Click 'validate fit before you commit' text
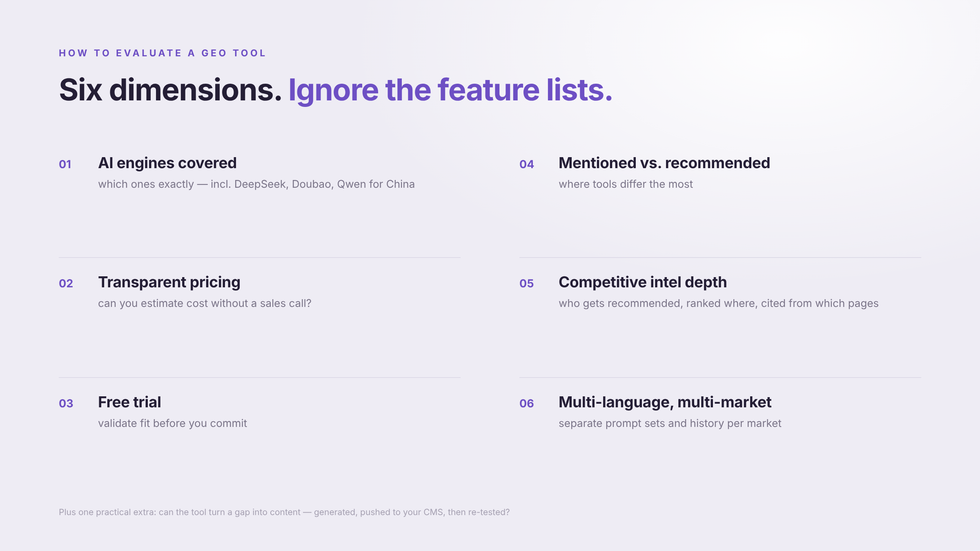 pos(172,423)
